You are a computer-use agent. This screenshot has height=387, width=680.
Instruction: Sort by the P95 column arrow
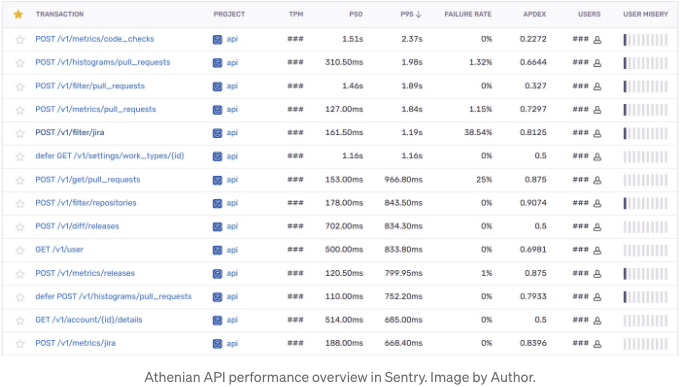(x=418, y=14)
